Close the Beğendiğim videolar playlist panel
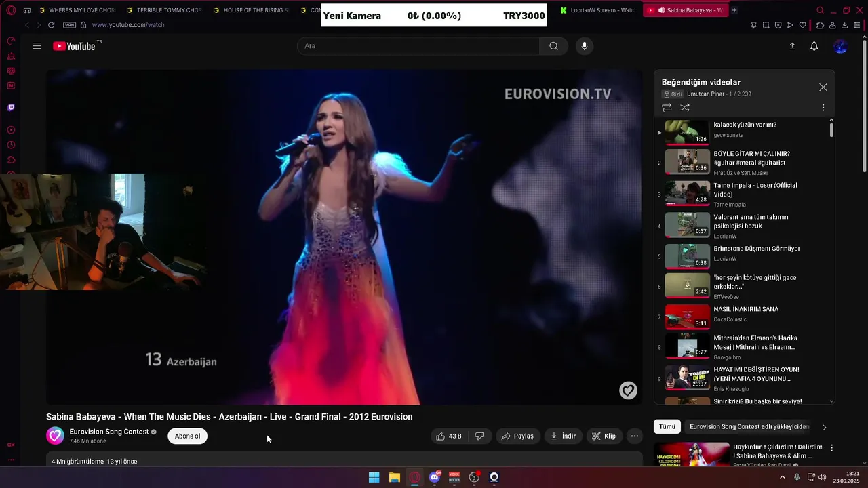This screenshot has width=868, height=488. (823, 87)
